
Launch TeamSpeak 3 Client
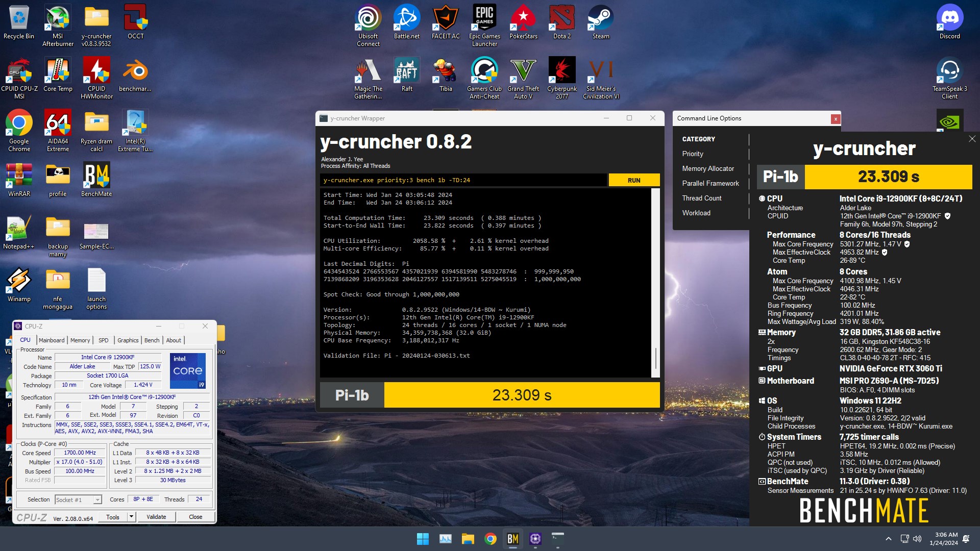[x=950, y=78]
